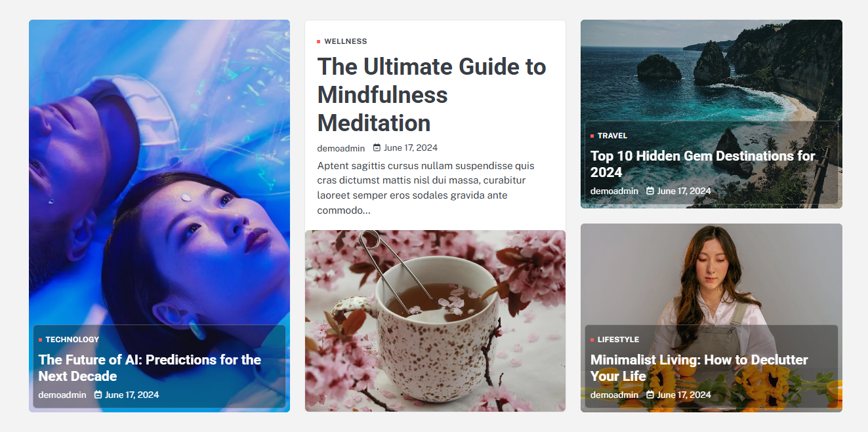Click June 17, 2024 date on Lifestyle post
Screen dimensions: 868x432
[684, 395]
